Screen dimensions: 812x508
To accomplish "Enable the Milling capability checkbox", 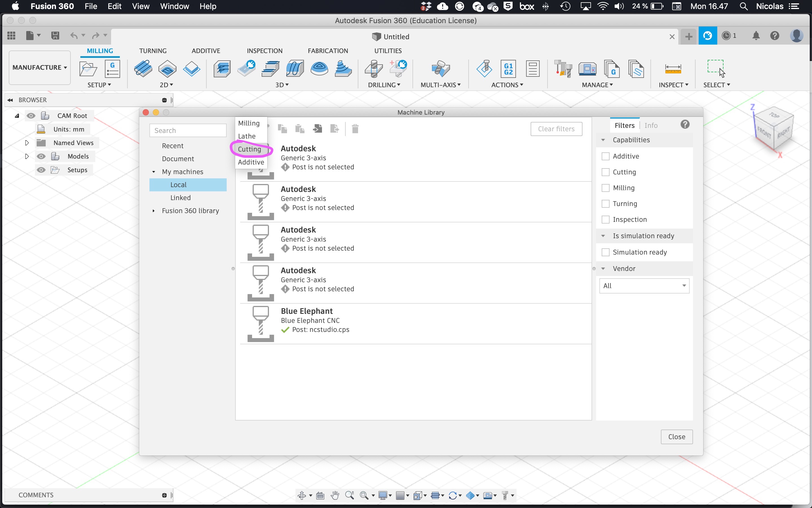I will [x=606, y=188].
